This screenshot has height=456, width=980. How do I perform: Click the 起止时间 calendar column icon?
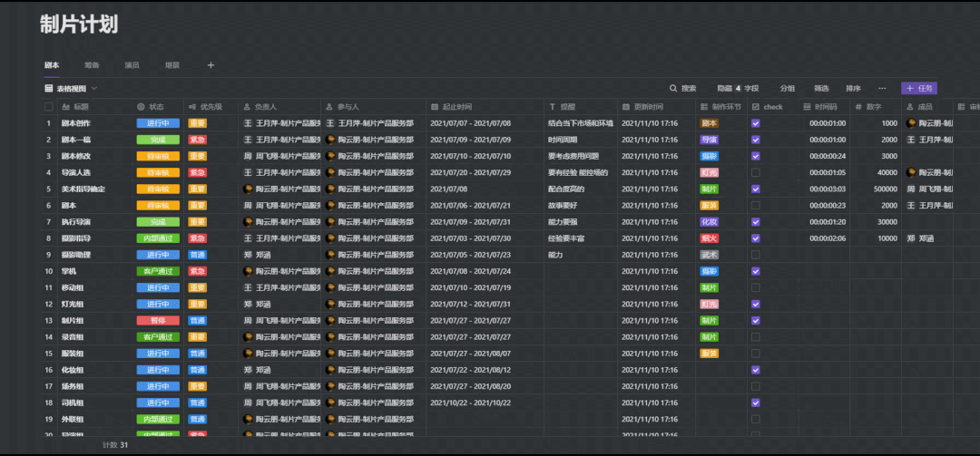[435, 107]
